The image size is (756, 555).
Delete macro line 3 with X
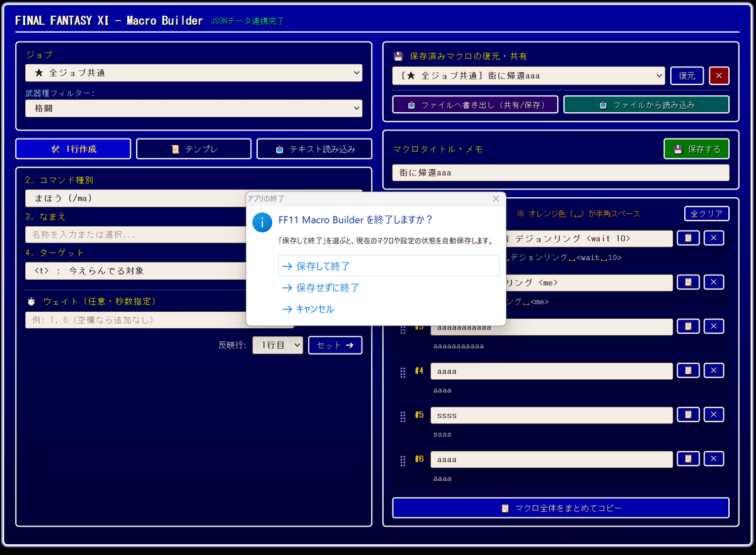tap(713, 326)
